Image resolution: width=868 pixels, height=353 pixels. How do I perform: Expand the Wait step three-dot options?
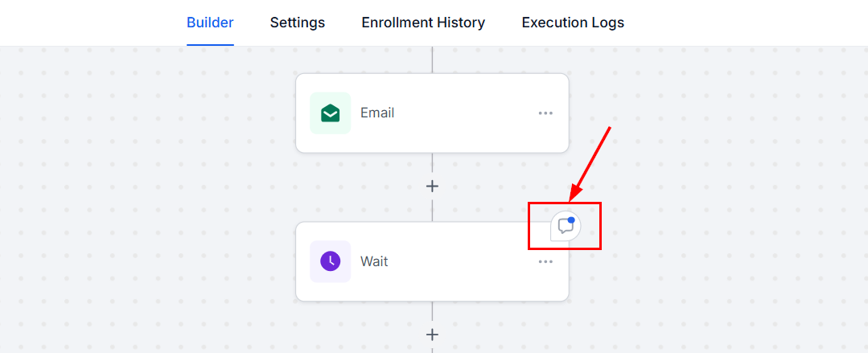click(x=545, y=261)
